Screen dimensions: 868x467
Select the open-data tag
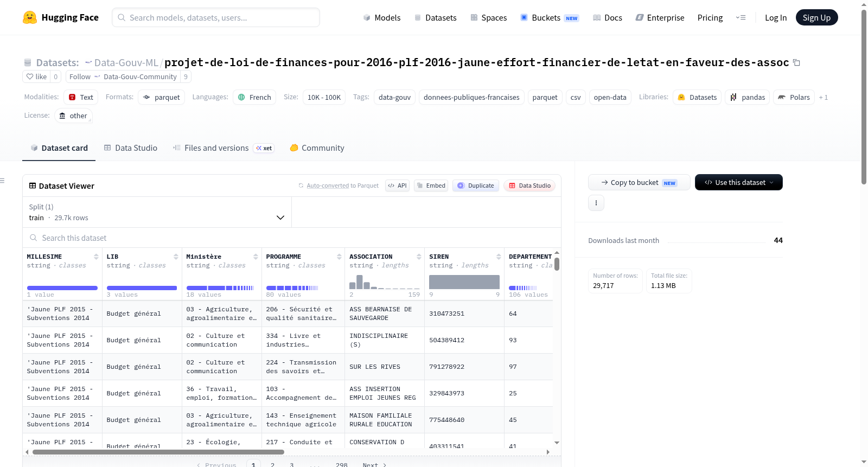(x=610, y=97)
